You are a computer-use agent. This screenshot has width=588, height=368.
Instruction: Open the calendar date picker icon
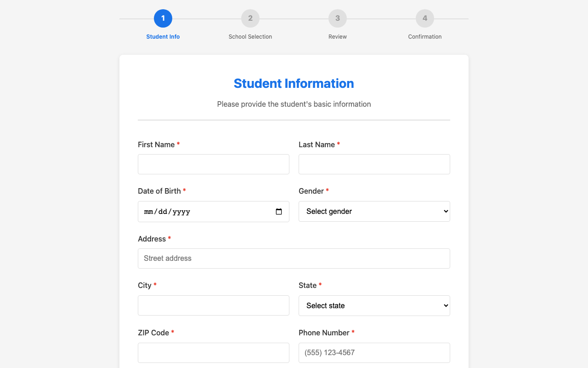point(279,211)
